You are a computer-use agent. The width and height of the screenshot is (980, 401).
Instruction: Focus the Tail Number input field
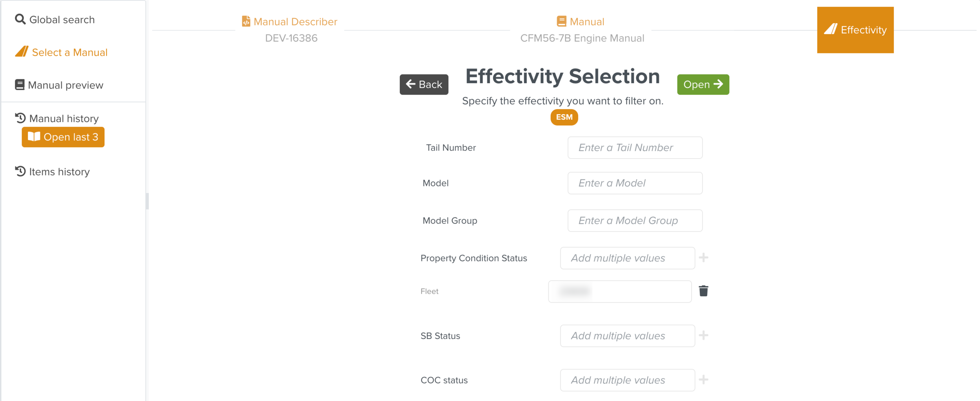(x=635, y=148)
